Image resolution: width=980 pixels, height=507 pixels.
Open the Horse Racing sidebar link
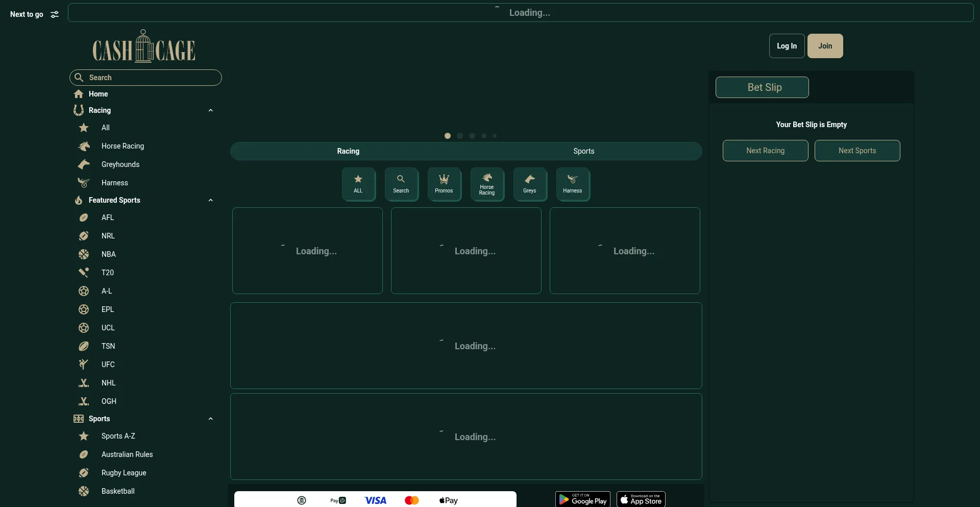click(x=122, y=146)
